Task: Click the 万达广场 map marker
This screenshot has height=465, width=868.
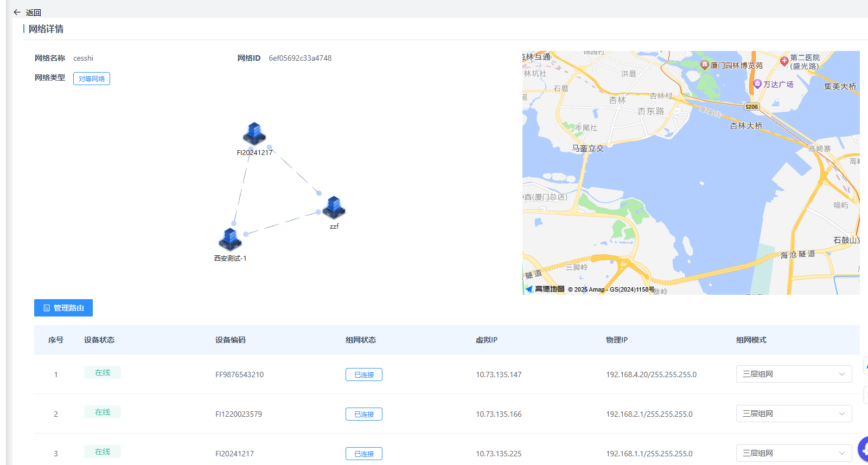Action: pyautogui.click(x=758, y=84)
